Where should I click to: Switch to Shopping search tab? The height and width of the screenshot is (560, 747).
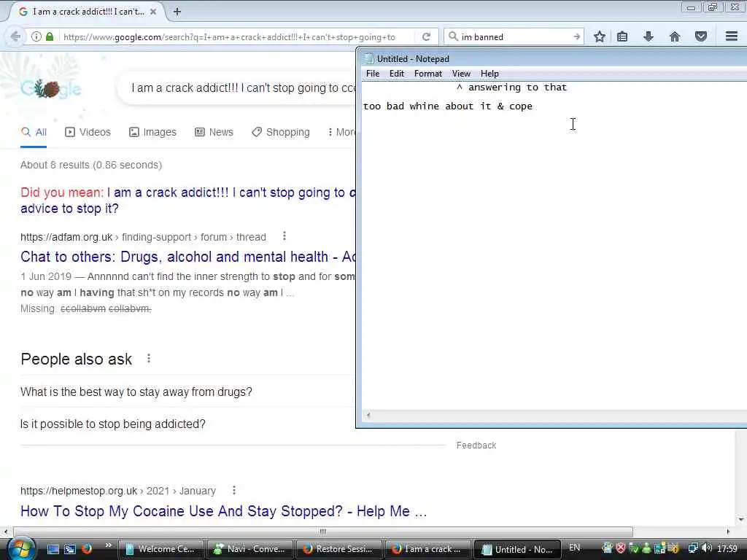[x=281, y=132]
